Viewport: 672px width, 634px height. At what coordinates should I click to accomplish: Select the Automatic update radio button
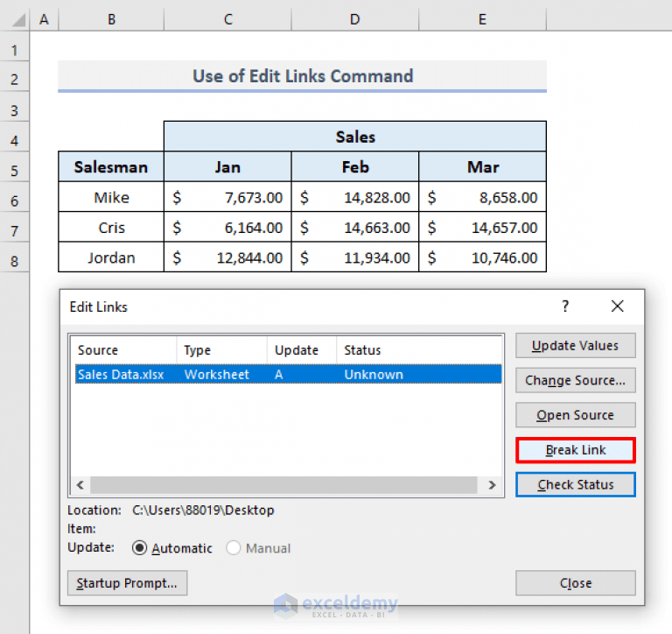(140, 548)
